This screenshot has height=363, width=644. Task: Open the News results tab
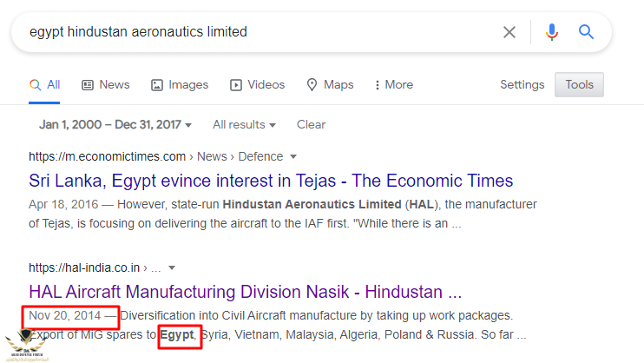tap(105, 84)
